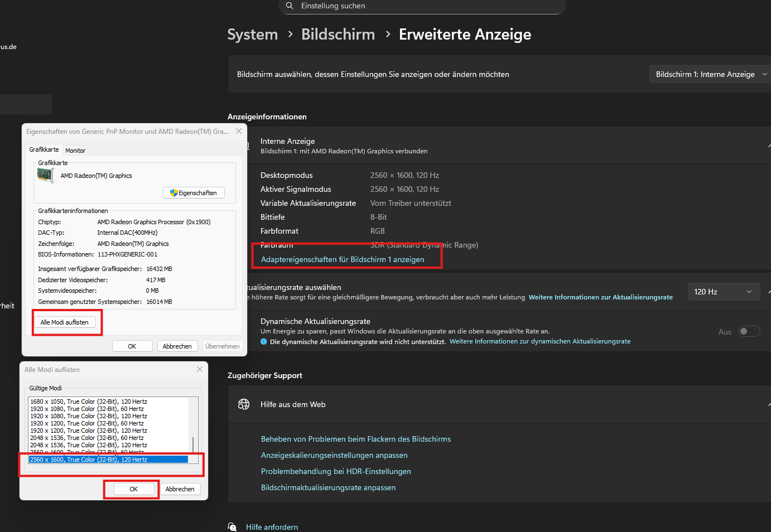The height and width of the screenshot is (532, 771).
Task: Click Chiptyp value AMD Radeon Graphics Processor
Action: pos(154,222)
